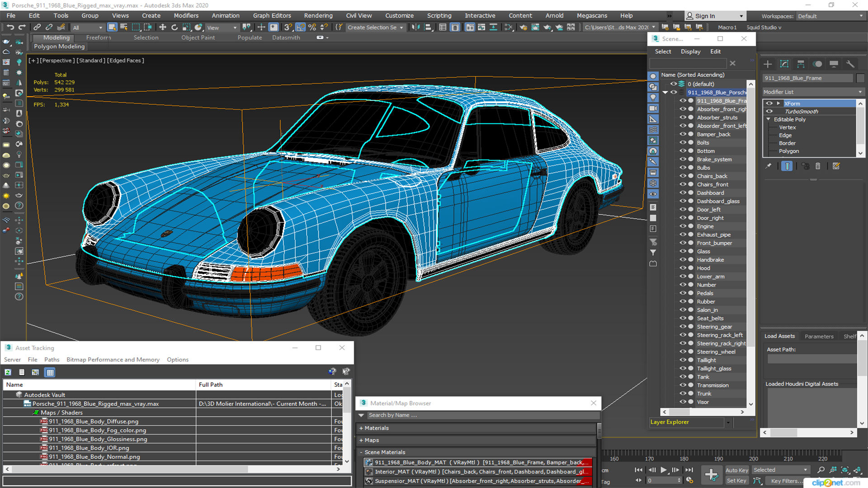The width and height of the screenshot is (868, 488).
Task: Toggle visibility of Door_left object
Action: coord(683,209)
